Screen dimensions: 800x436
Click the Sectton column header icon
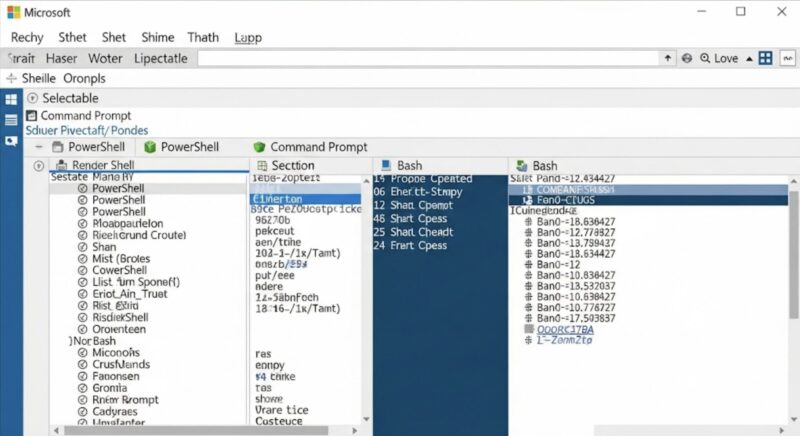point(262,165)
